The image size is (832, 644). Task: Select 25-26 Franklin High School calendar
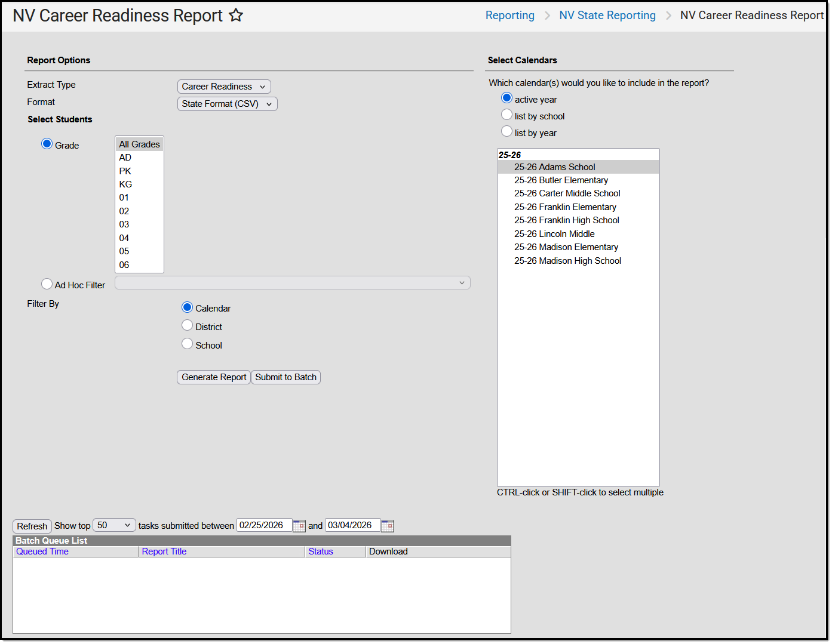[x=566, y=220]
